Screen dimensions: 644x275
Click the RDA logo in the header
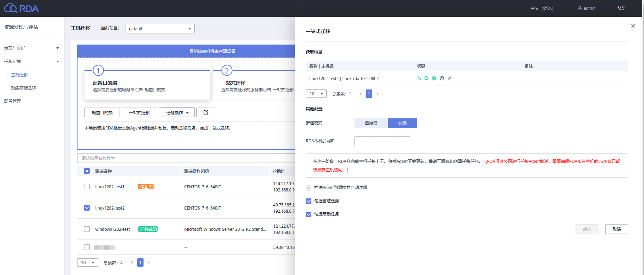click(x=22, y=8)
